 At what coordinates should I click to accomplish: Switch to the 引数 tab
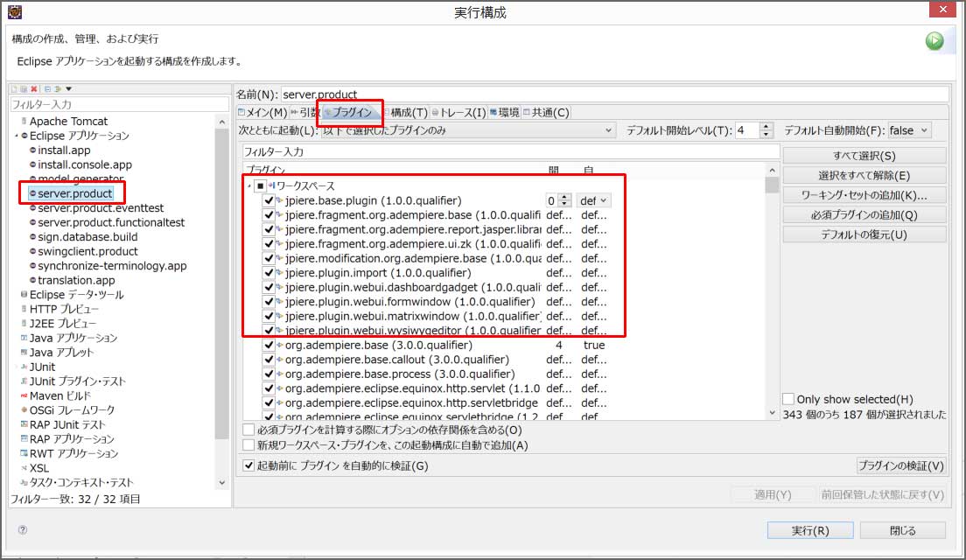[305, 113]
